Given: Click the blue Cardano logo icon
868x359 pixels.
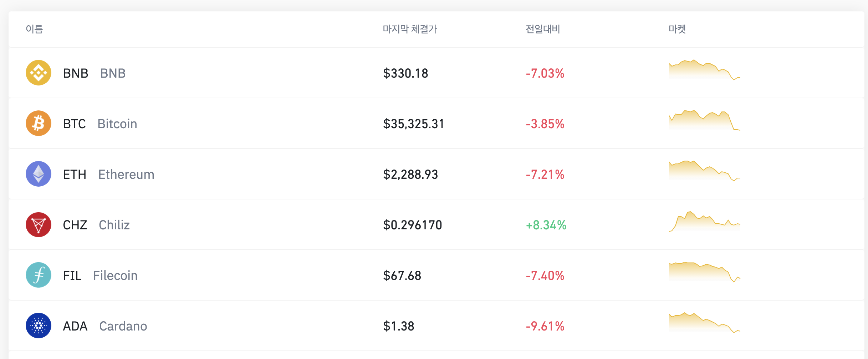Looking at the screenshot, I should tap(39, 326).
